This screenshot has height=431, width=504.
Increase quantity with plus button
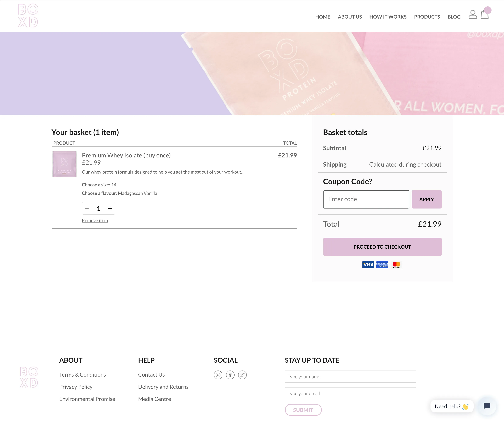pyautogui.click(x=110, y=208)
